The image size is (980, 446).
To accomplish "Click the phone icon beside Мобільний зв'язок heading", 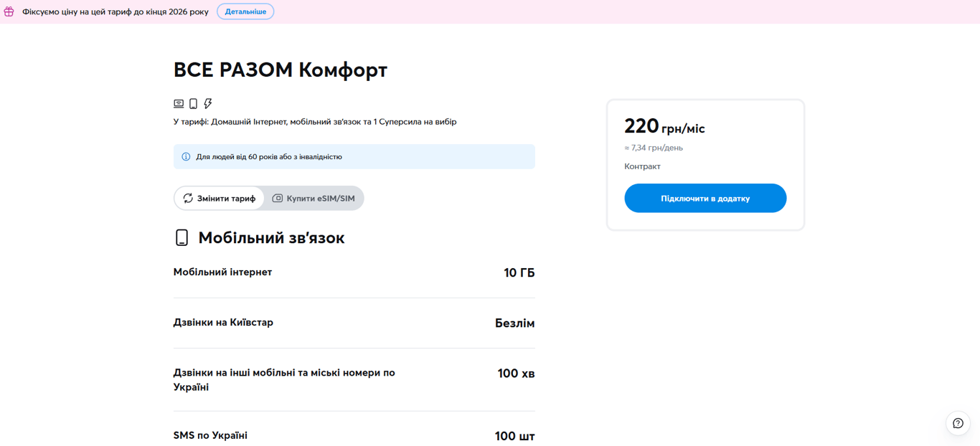I will (x=182, y=237).
